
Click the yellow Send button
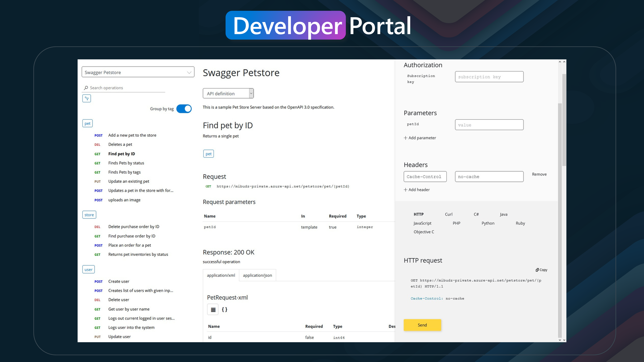click(x=422, y=325)
